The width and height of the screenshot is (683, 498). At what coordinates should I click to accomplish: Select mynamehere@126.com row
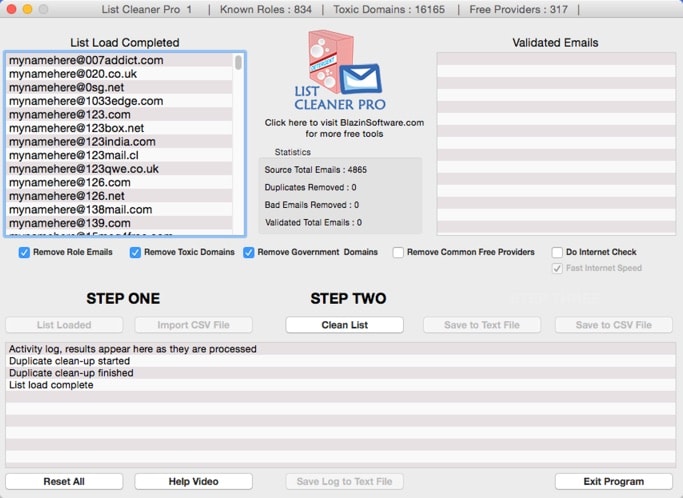pyautogui.click(x=120, y=182)
